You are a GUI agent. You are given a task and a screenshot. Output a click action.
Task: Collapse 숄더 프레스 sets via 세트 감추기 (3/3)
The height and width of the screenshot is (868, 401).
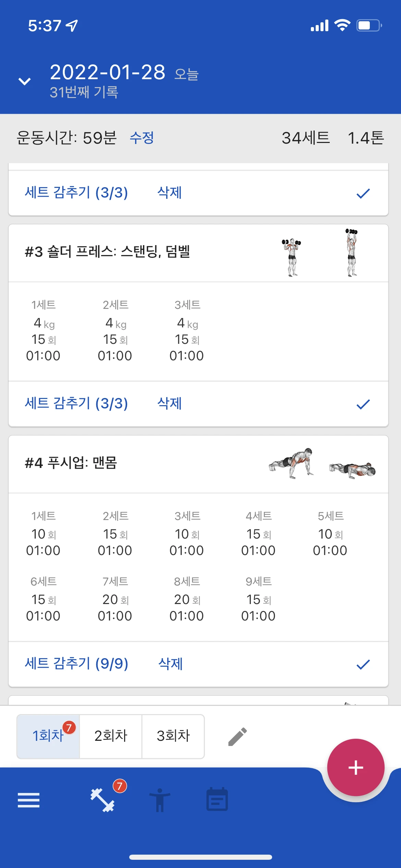(x=76, y=403)
